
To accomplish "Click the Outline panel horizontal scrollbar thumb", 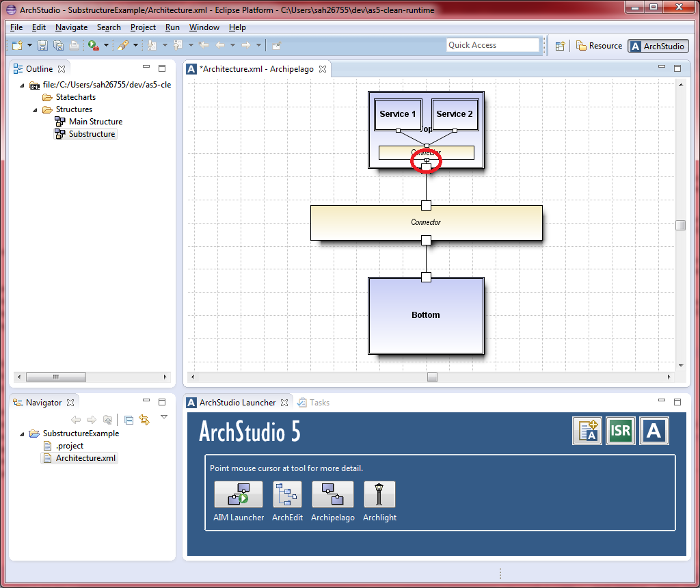I will coord(56,377).
